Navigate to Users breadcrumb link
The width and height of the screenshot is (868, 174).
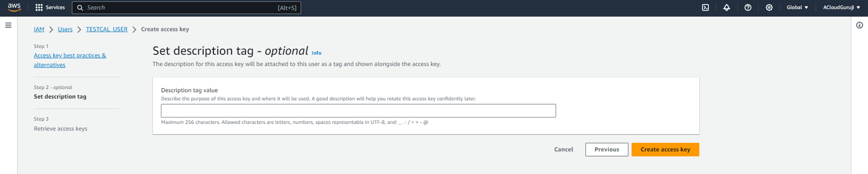(65, 29)
